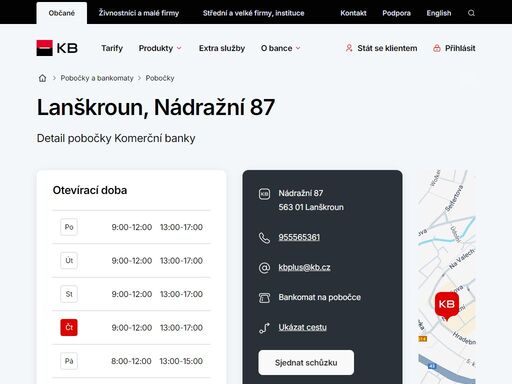The height and width of the screenshot is (384, 512).
Task: Call the phone number 955565361
Action: (x=299, y=237)
